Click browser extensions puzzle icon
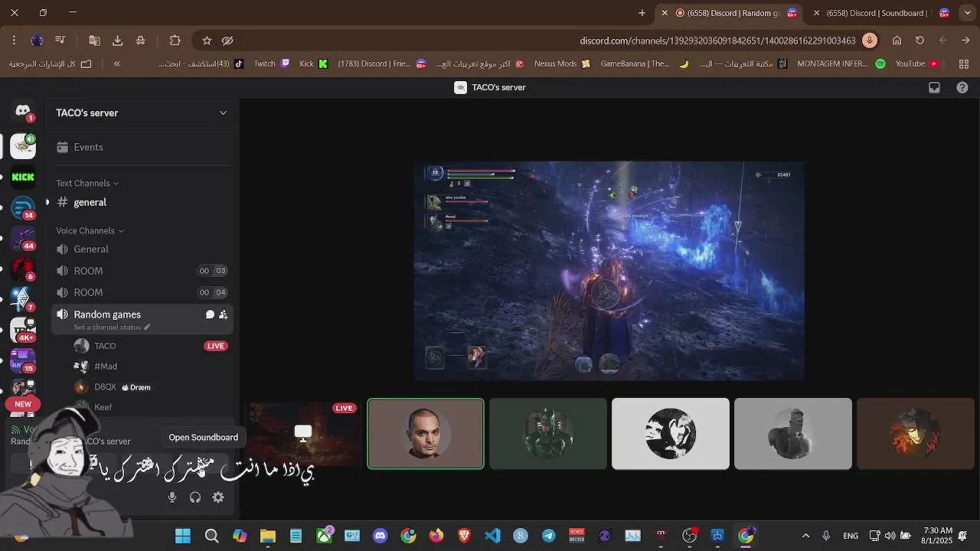The width and height of the screenshot is (980, 551). coord(175,41)
